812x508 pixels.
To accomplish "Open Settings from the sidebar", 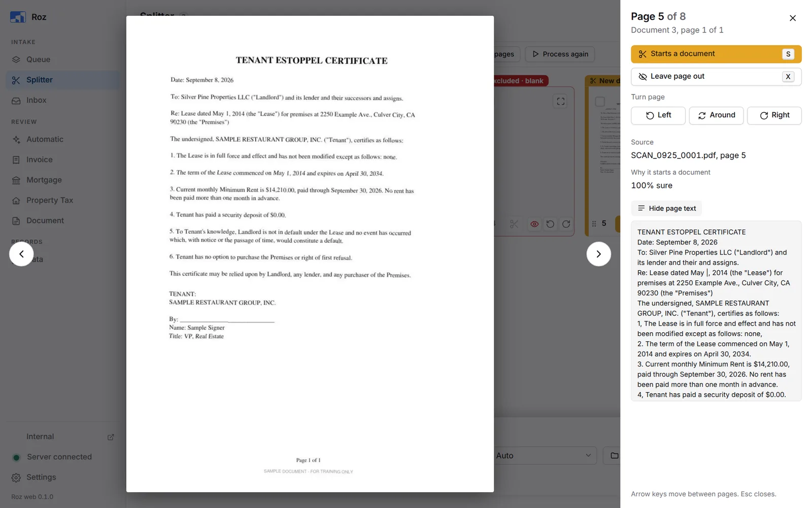I will (x=63, y=477).
